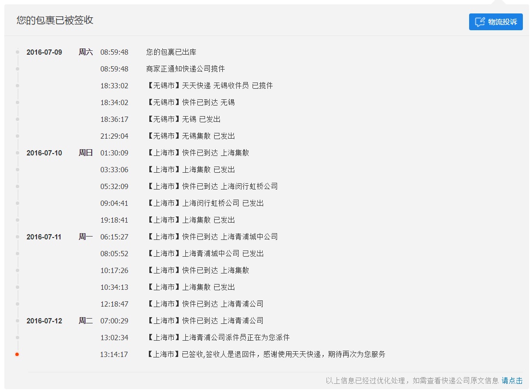Click the 13:14:17 timestamp
Image resolution: width=532 pixels, height=392 pixels.
[x=114, y=354]
